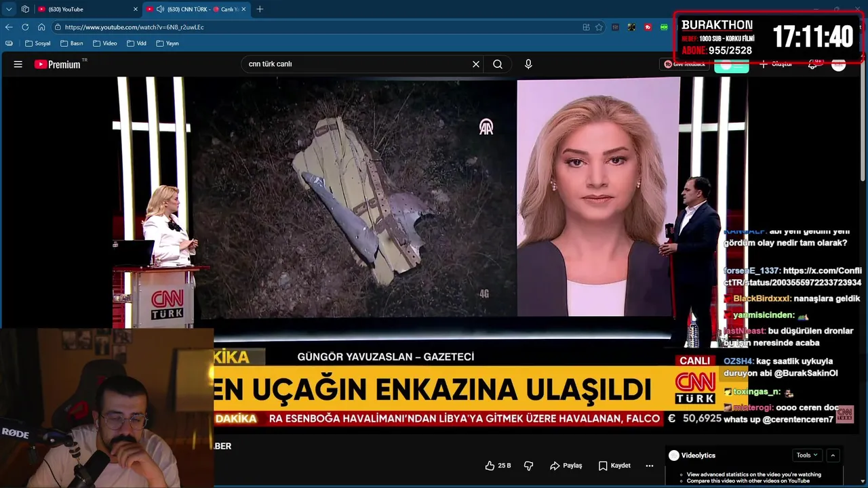Open the Sosyal bookmarks folder

pos(38,43)
